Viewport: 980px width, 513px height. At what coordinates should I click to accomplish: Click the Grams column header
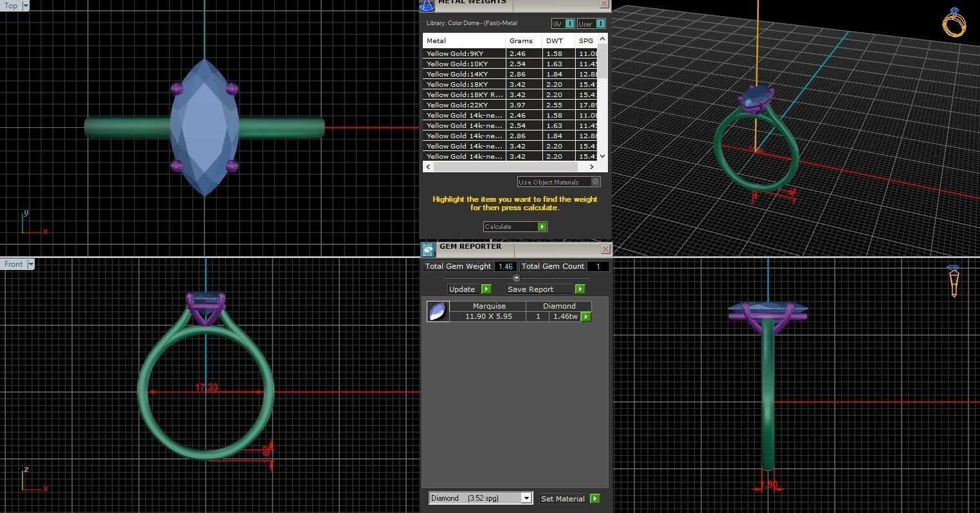coord(524,40)
